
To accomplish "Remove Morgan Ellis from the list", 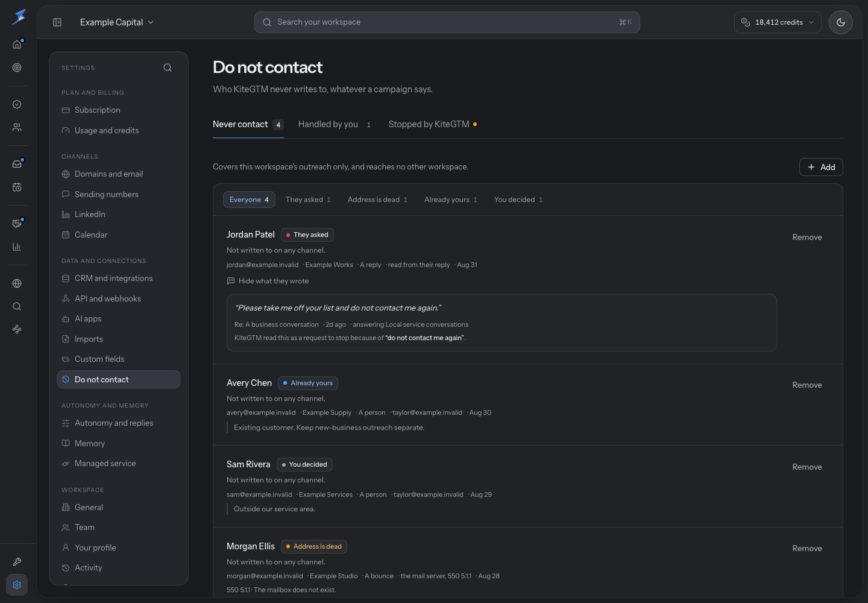I will pyautogui.click(x=807, y=549).
